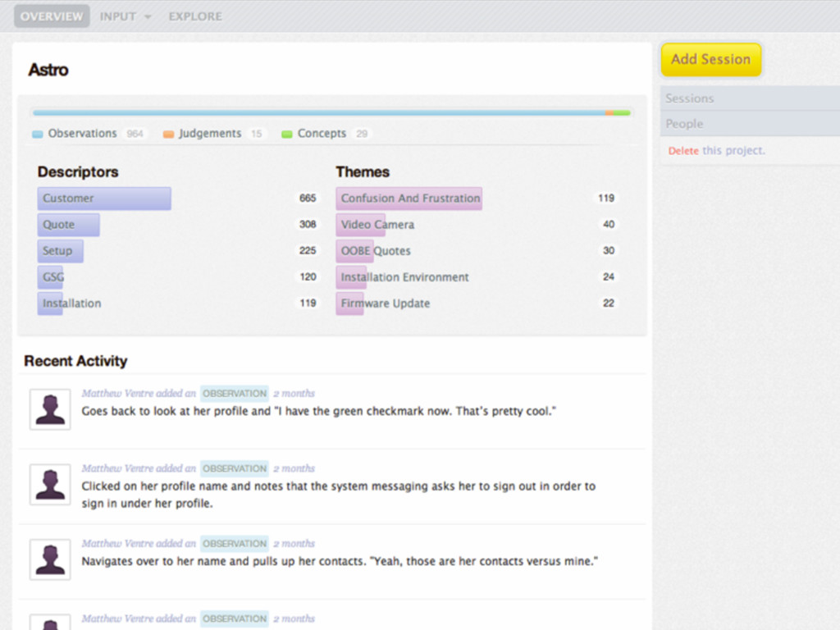Screen dimensions: 840x630
Task: Click avatar icon beside profile name observation
Action: coord(50,484)
